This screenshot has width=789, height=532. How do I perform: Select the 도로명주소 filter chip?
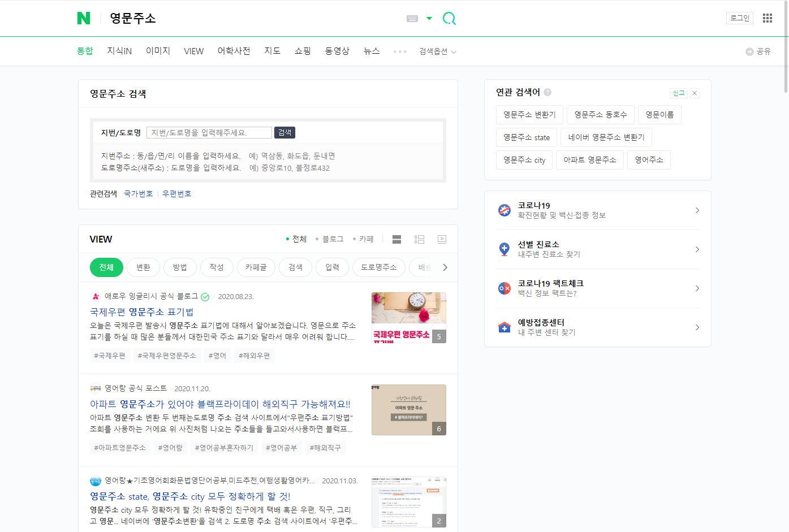tap(379, 267)
